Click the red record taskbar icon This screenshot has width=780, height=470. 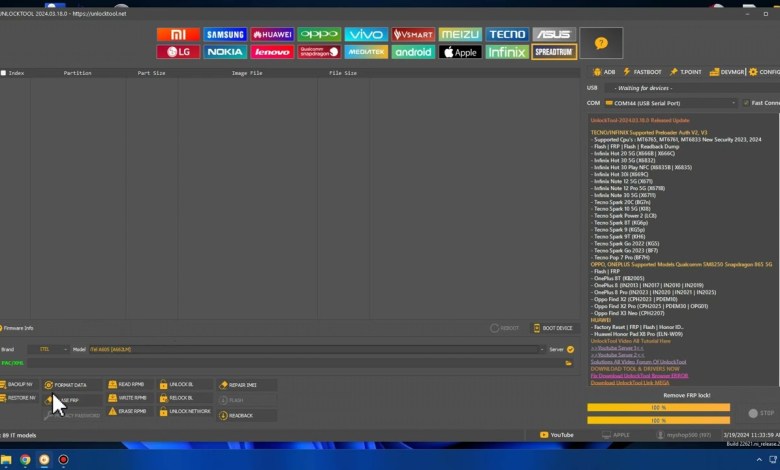63,460
